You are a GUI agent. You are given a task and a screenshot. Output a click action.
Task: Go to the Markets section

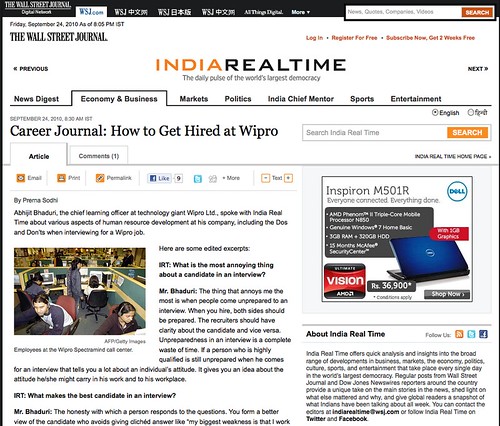click(194, 99)
